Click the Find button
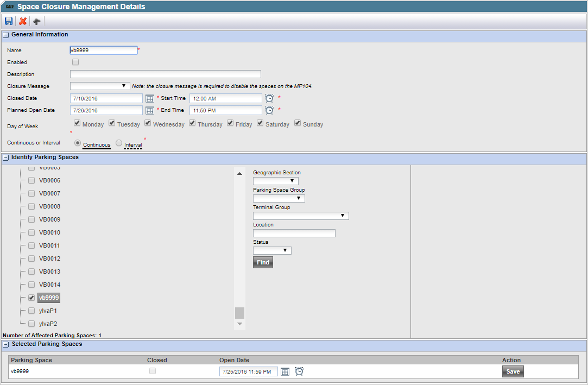The image size is (588, 385). tap(263, 262)
